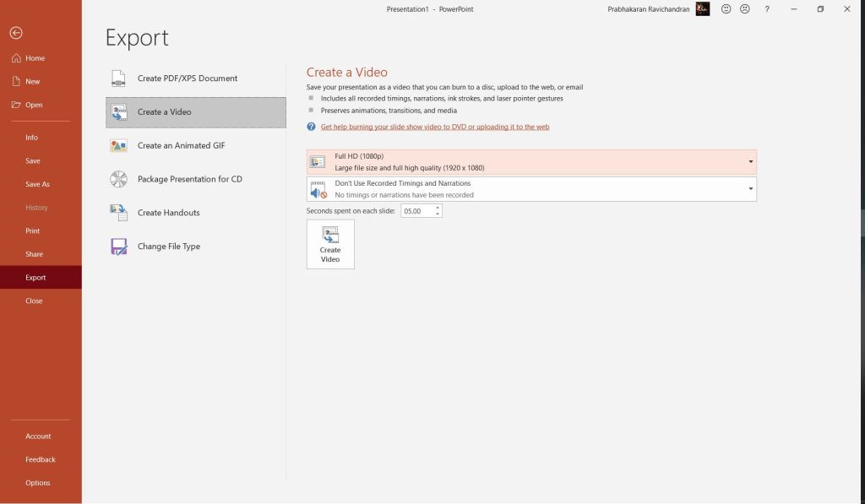The height and width of the screenshot is (504, 865).
Task: Click the back arrow circle icon
Action: click(16, 33)
